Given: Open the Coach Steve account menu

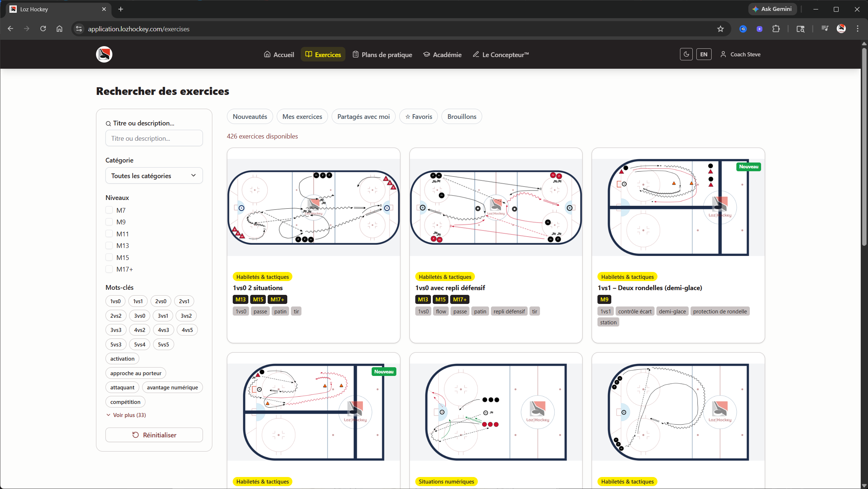Looking at the screenshot, I should 740,54.
